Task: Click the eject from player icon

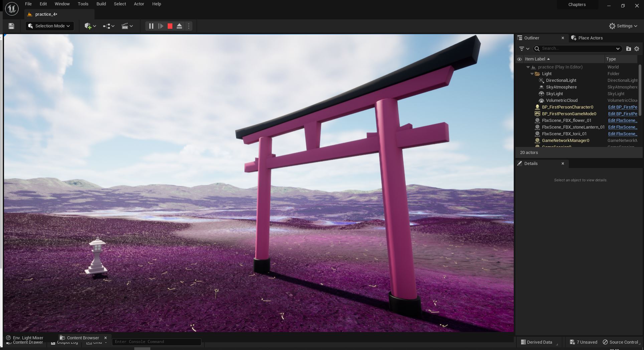Action: click(179, 26)
